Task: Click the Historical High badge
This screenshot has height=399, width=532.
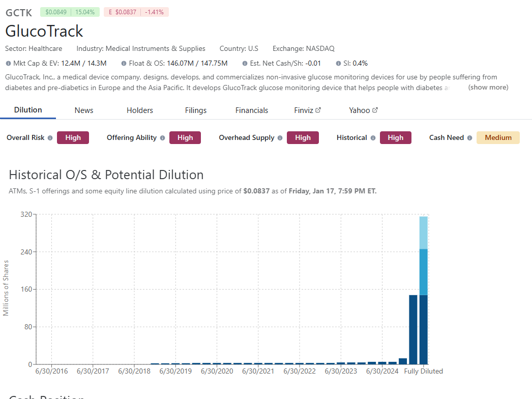Action: pyautogui.click(x=396, y=137)
